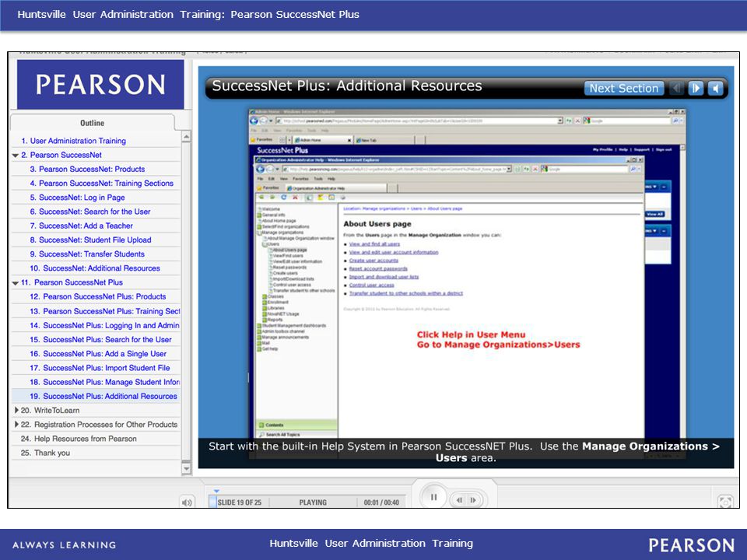Open slide 1 User Administration Training

click(73, 141)
